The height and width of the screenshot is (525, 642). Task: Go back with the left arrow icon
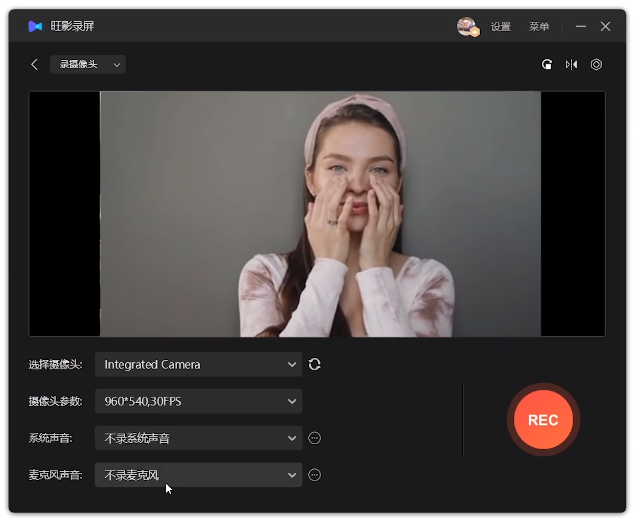coord(34,64)
